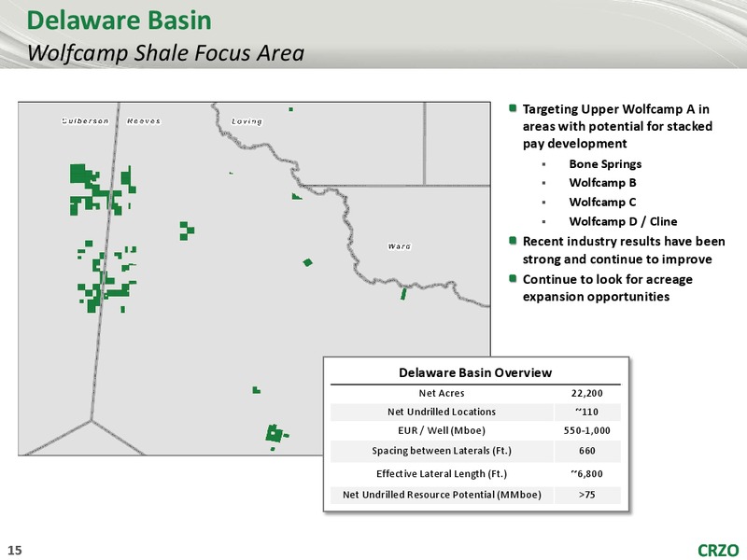Image resolution: width=747 pixels, height=560 pixels.
Task: Click the slide number '15'
Action: coord(15,550)
